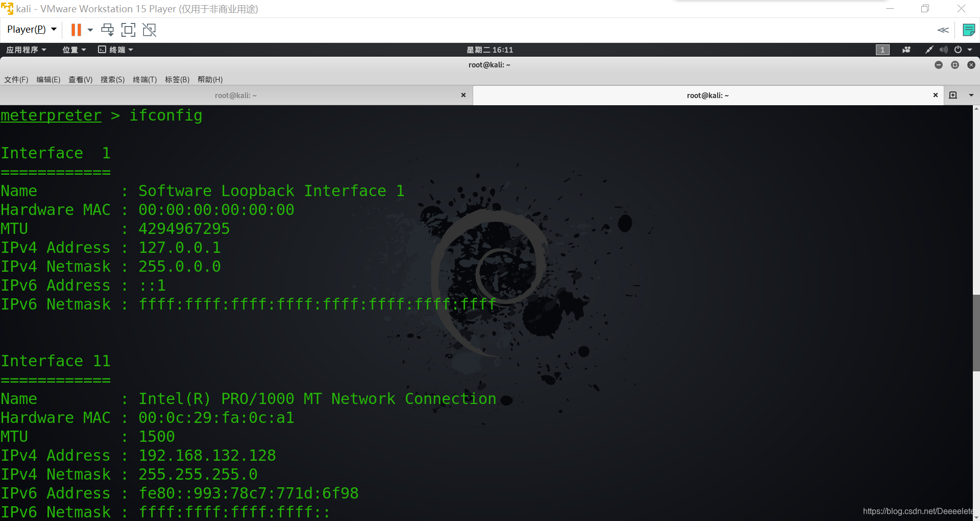Screen dimensions: 980x521
Task: Click the IPv6 address fe80::993:78c7:771d:6f98
Action: click(249, 493)
